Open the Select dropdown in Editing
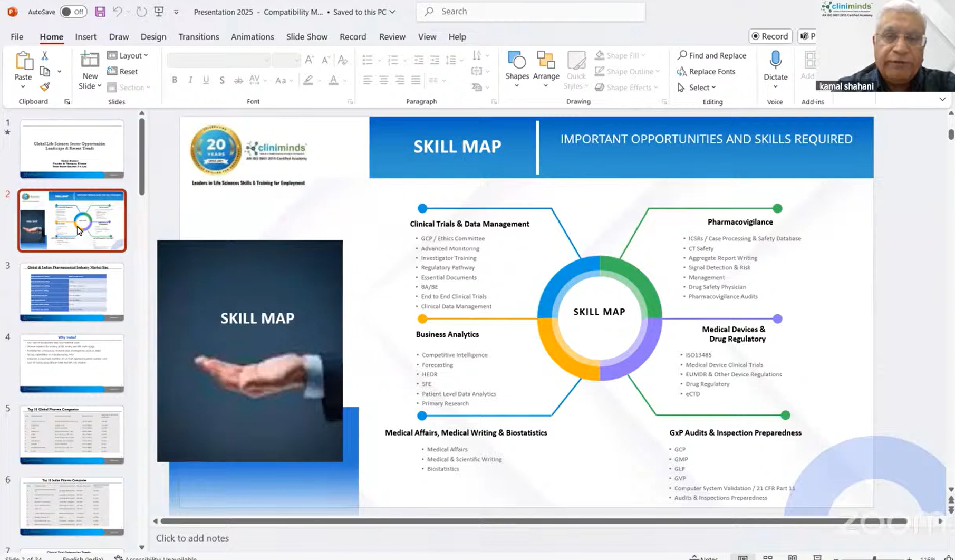This screenshot has height=560, width=955. (x=697, y=88)
